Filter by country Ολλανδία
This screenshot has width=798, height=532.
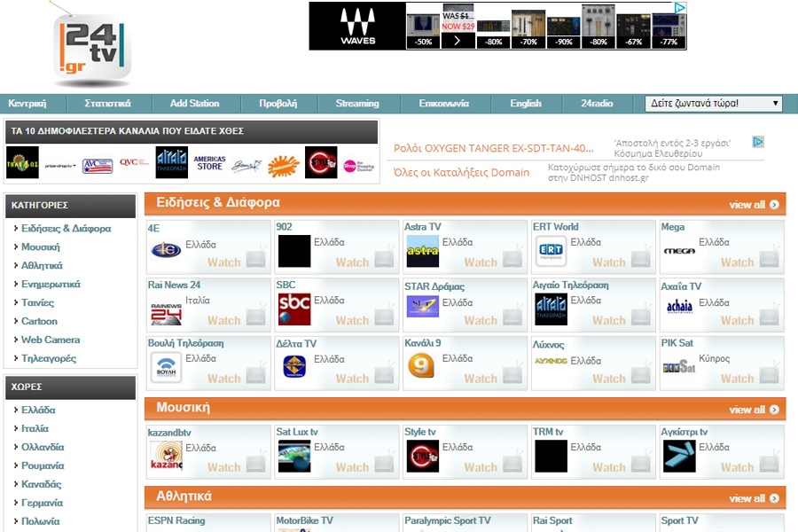click(x=43, y=447)
